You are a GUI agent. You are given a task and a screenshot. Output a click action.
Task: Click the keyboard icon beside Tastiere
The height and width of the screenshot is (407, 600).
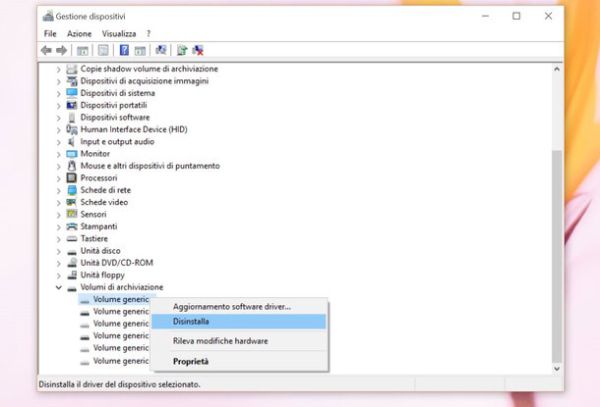point(72,239)
